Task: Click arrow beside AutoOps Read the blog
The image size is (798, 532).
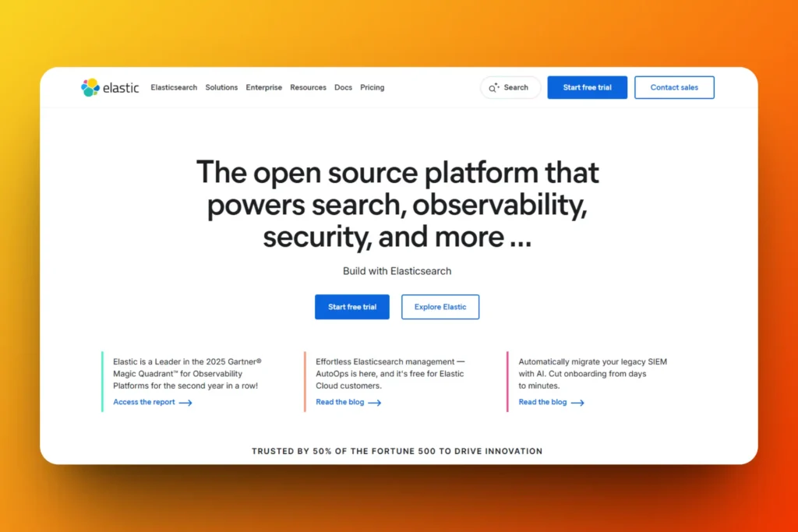Action: click(x=375, y=402)
